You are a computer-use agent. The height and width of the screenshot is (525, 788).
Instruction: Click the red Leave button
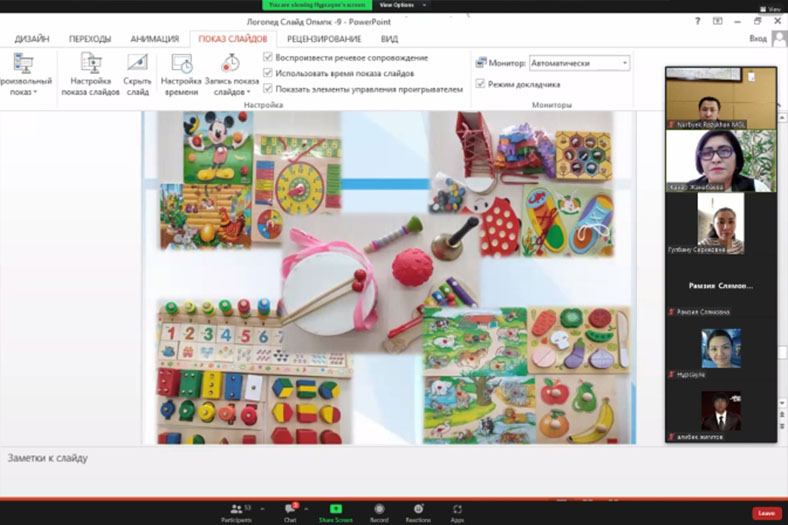tap(765, 513)
